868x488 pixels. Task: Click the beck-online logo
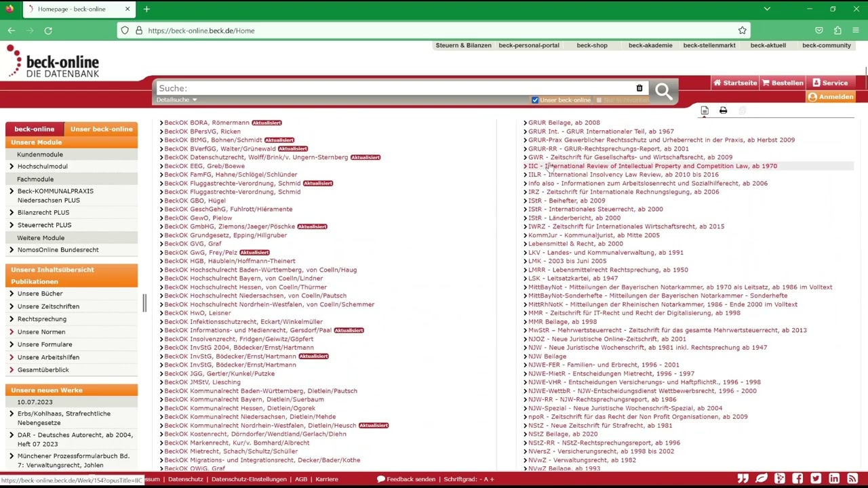click(x=53, y=62)
